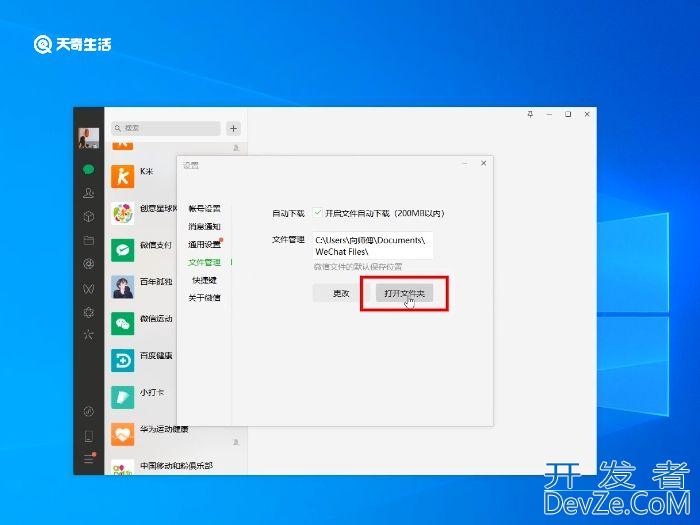700x525 pixels.
Task: Select the 消息通知 settings tab
Action: coord(204,226)
